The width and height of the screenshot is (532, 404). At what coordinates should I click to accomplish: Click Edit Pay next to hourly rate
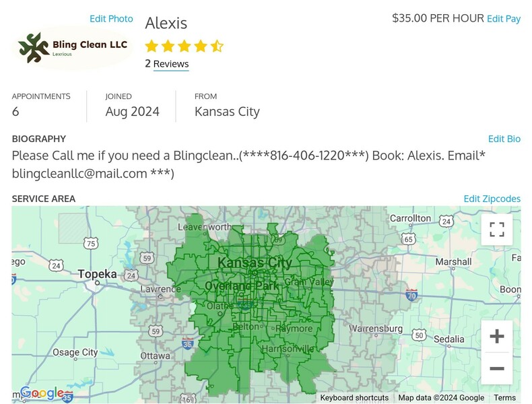point(503,19)
